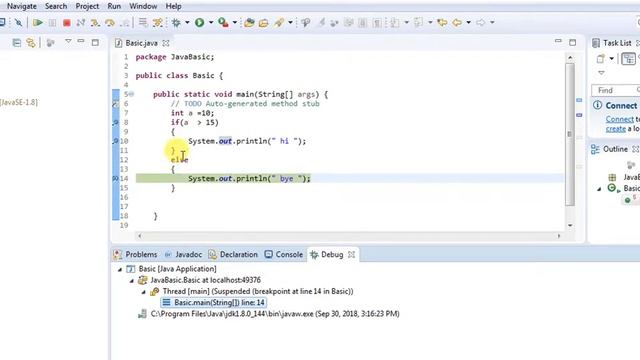Toggle breakpoint marker on line 8
Image resolution: width=640 pixels, height=360 pixels.
coord(116,122)
